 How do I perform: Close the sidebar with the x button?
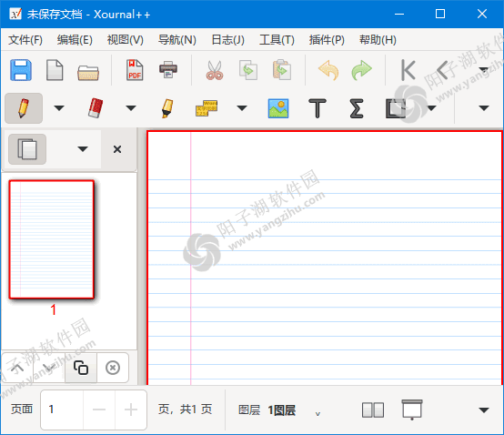click(x=117, y=149)
